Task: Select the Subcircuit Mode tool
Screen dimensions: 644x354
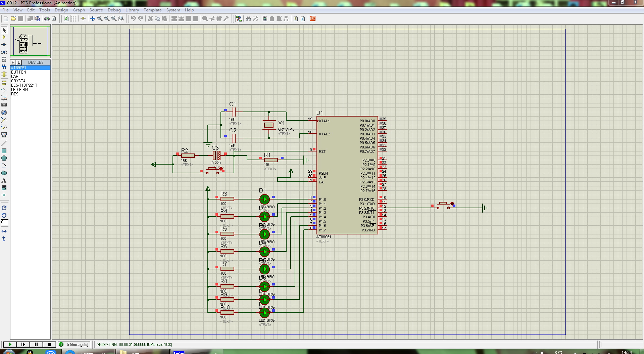Action: [x=4, y=74]
